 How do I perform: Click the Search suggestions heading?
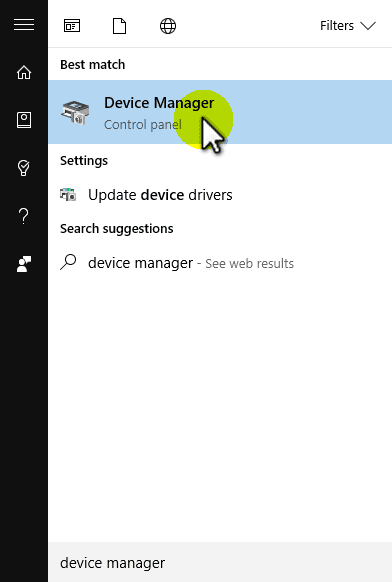[117, 229]
